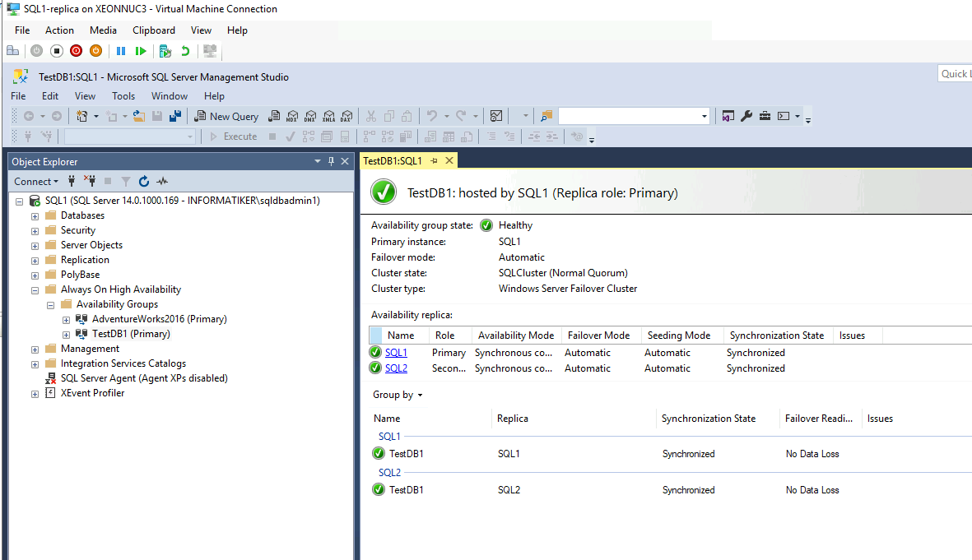972x560 pixels.
Task: Click the DMX query icon
Action: click(x=310, y=116)
